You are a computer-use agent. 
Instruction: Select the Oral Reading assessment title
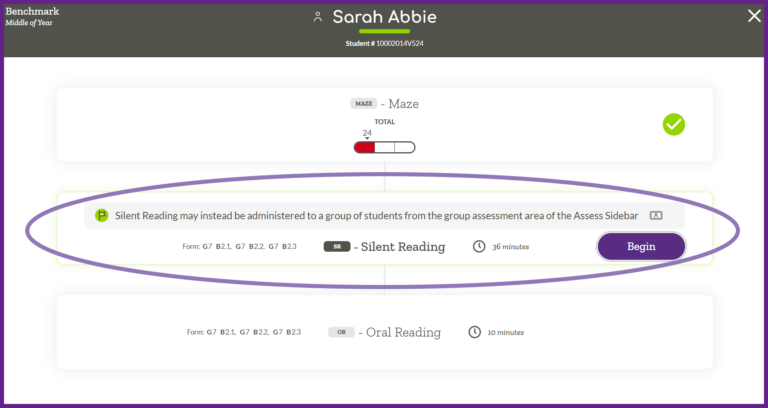pyautogui.click(x=403, y=332)
